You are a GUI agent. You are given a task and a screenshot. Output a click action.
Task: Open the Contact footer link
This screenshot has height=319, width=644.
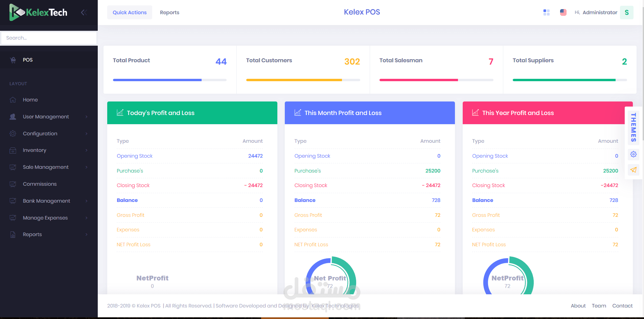(622, 306)
